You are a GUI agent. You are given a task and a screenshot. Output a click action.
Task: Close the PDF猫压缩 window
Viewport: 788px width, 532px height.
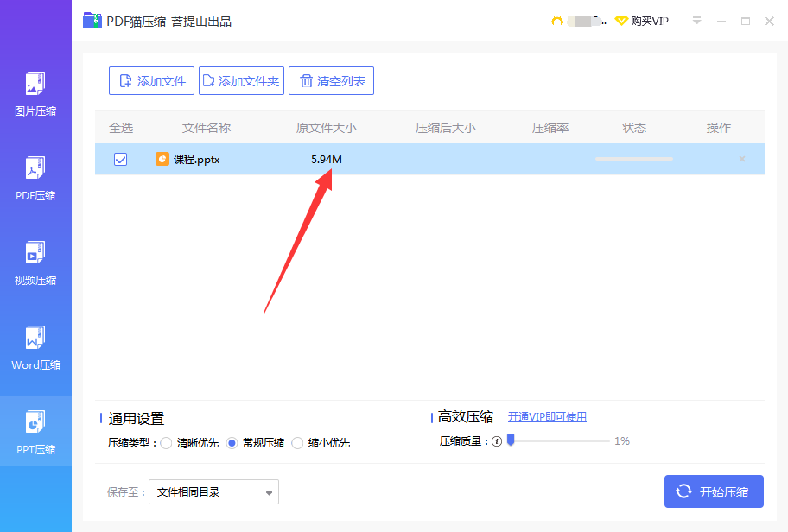(769, 21)
